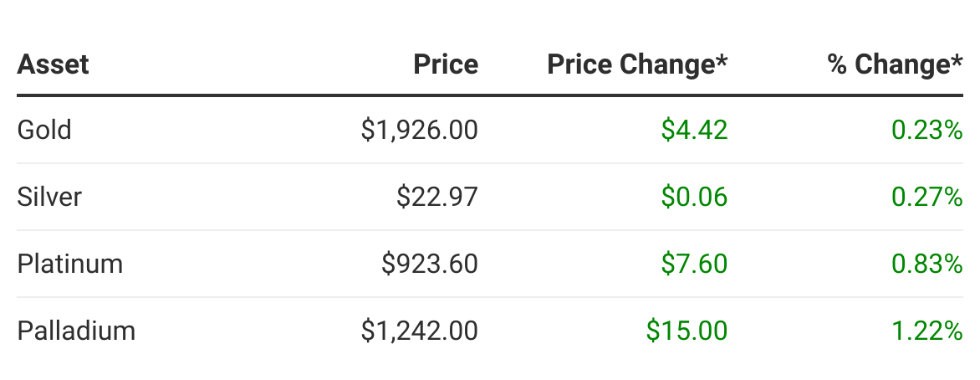Viewport: 980px width, 380px height.
Task: Click the $4.42 Gold price change
Action: (x=694, y=130)
